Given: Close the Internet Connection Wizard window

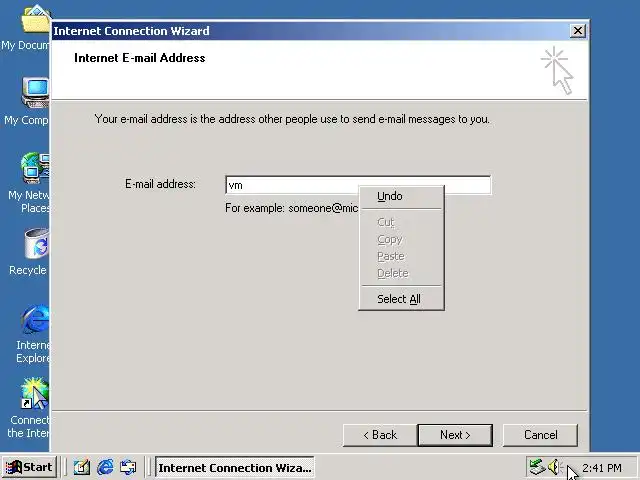Looking at the screenshot, I should click(x=578, y=31).
